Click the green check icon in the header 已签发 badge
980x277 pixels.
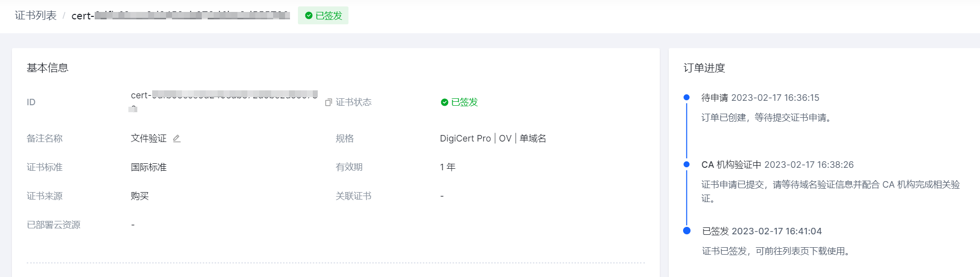pos(308,15)
